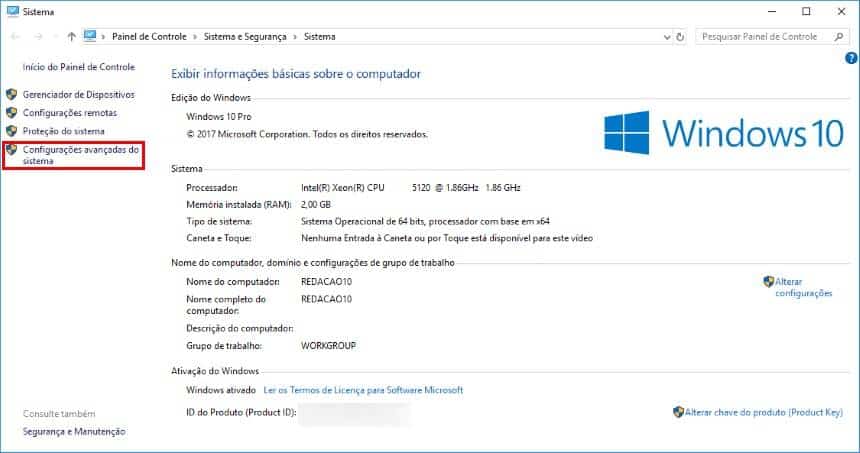The width and height of the screenshot is (860, 453).
Task: Select the REDACAO10 value beside Nome do computador
Action: (326, 282)
